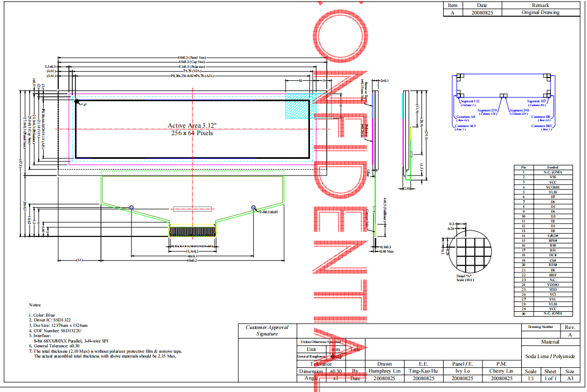The width and height of the screenshot is (587, 392).
Task: Click the black dot marker "A"
Action: click(x=77, y=101)
